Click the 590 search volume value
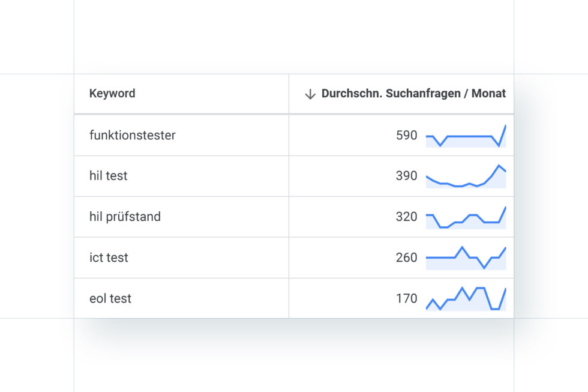 (x=407, y=135)
